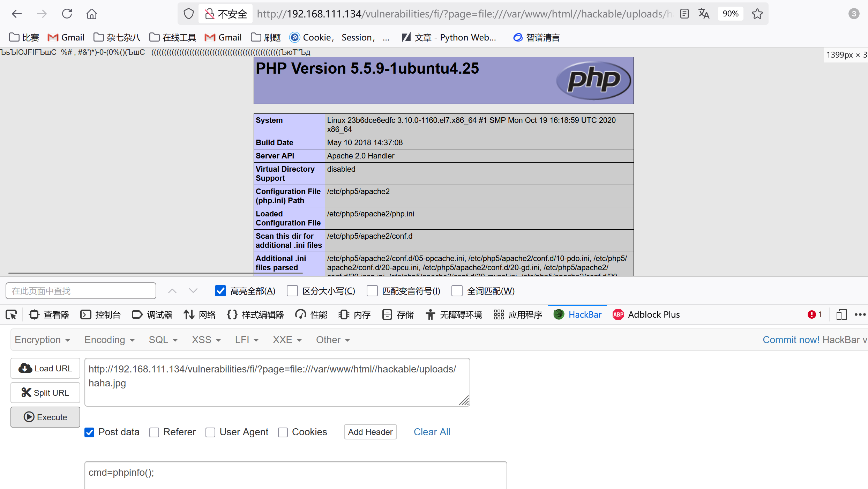Open devtools more options ellipsis
The image size is (868, 489).
860,315
